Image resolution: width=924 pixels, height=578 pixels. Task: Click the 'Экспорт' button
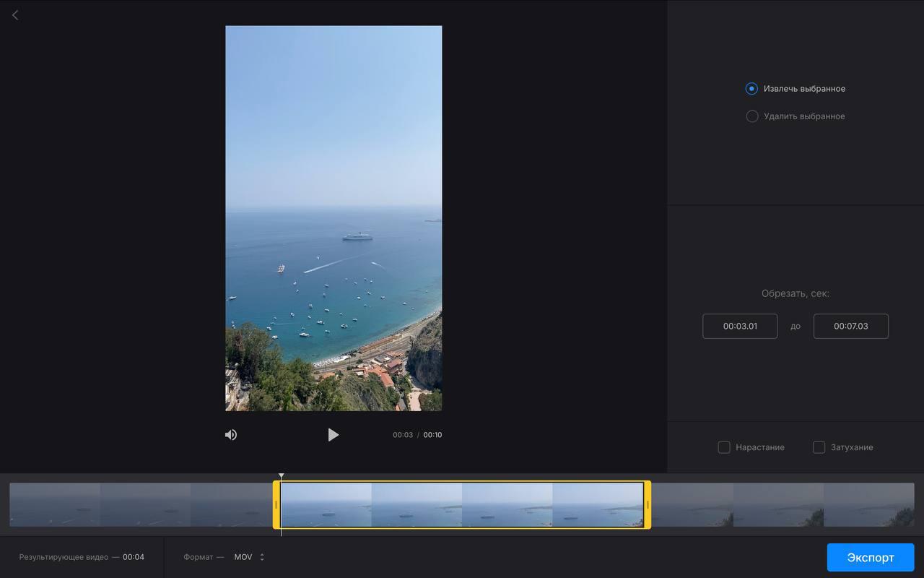point(870,558)
